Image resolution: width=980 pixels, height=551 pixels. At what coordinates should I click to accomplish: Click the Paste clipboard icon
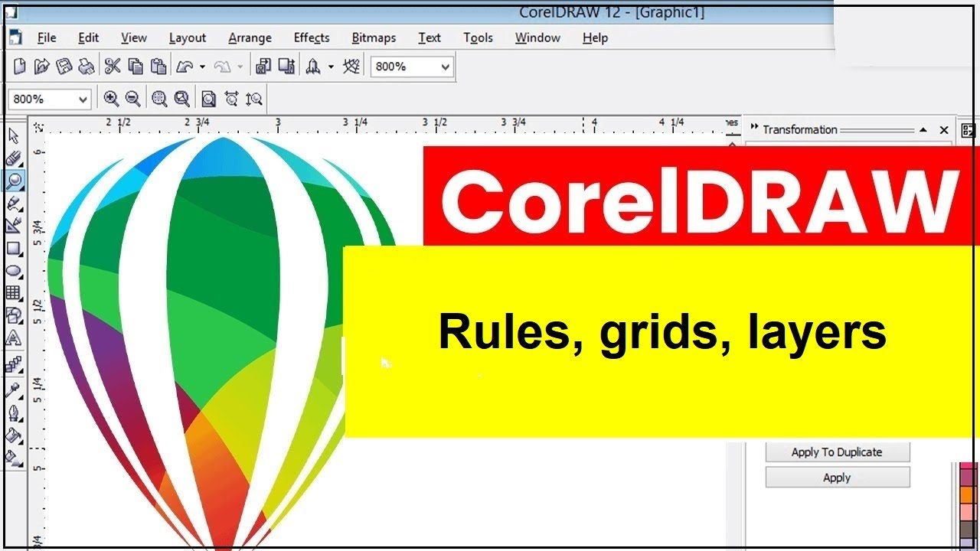[158, 67]
